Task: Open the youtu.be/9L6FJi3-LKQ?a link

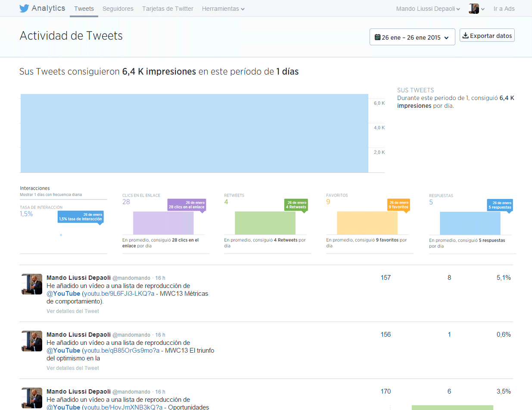Action: (118, 294)
